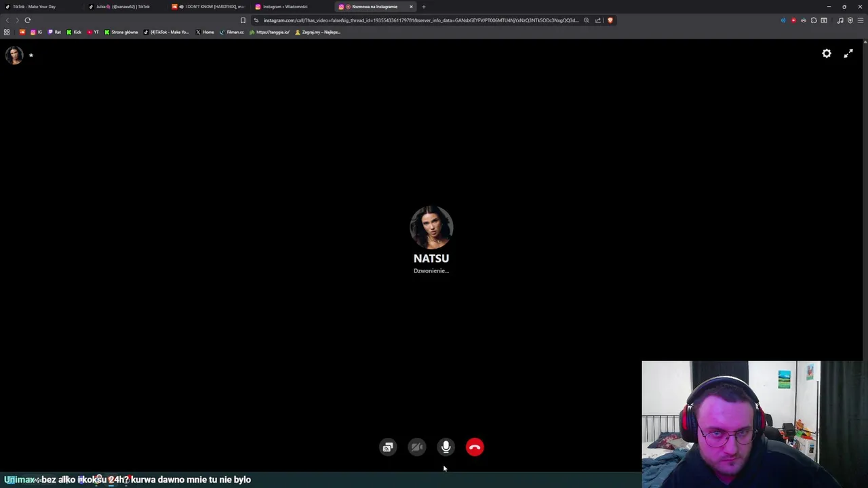Click NATSU's profile picture in center
The width and height of the screenshot is (868, 488).
pos(431,227)
